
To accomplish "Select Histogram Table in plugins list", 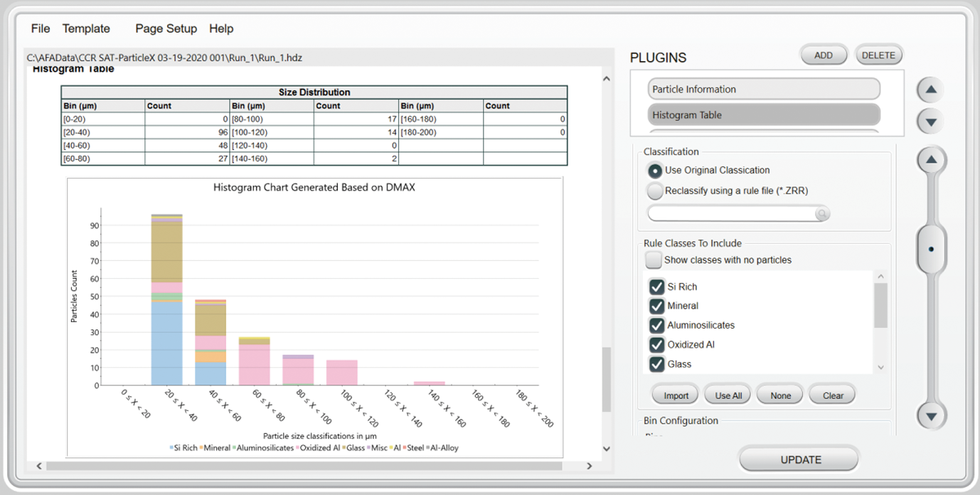I will 763,115.
